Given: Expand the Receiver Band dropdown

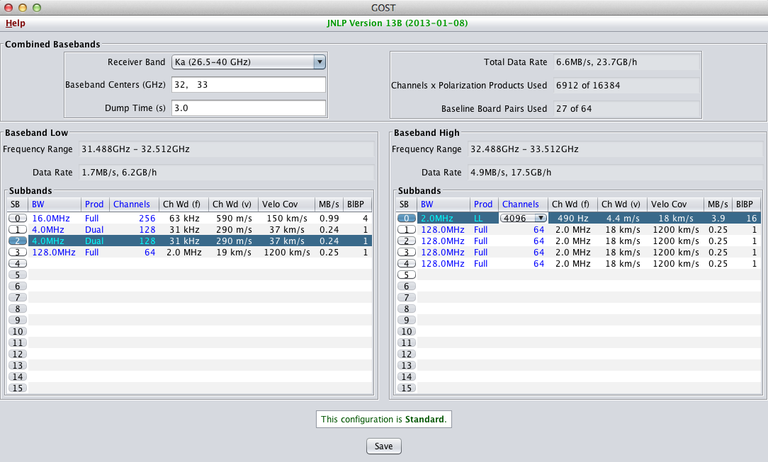Looking at the screenshot, I should [x=248, y=62].
